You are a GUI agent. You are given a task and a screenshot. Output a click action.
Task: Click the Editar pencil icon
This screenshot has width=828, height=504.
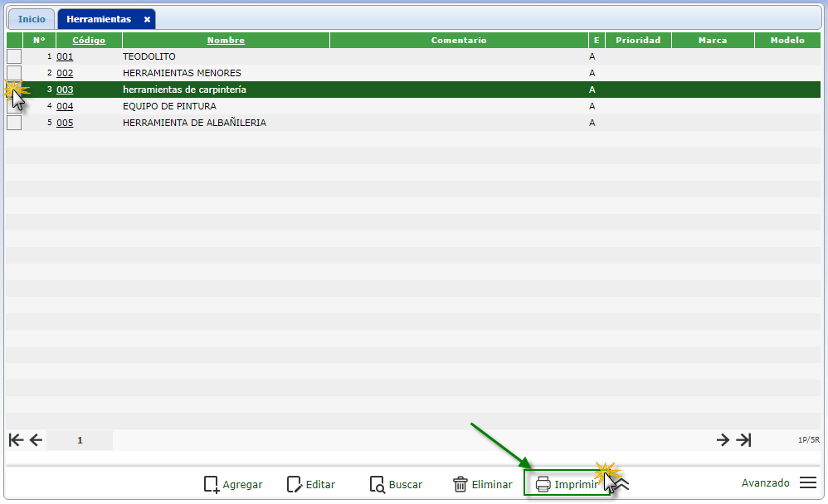click(x=295, y=484)
